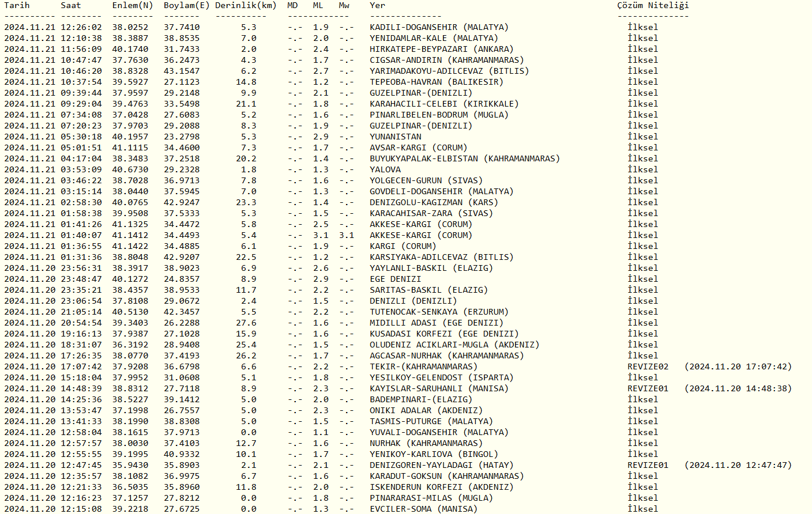Click the YALOVA location
This screenshot has width=812, height=514.
pyautogui.click(x=385, y=169)
